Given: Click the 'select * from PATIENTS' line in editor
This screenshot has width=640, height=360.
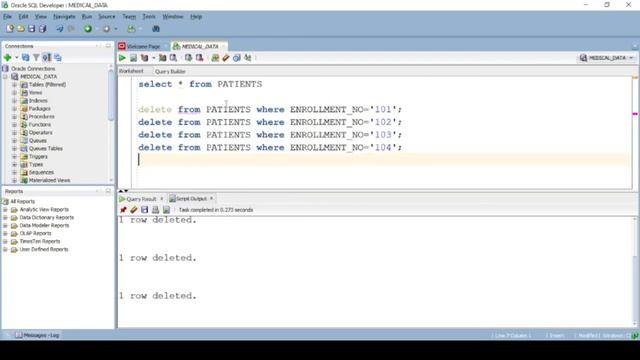Looking at the screenshot, I should point(200,84).
